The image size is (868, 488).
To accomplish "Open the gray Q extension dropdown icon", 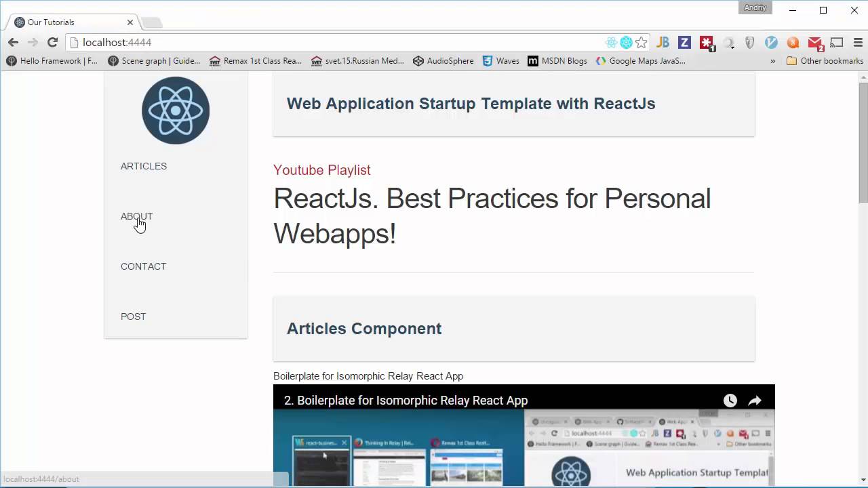I will tap(729, 43).
